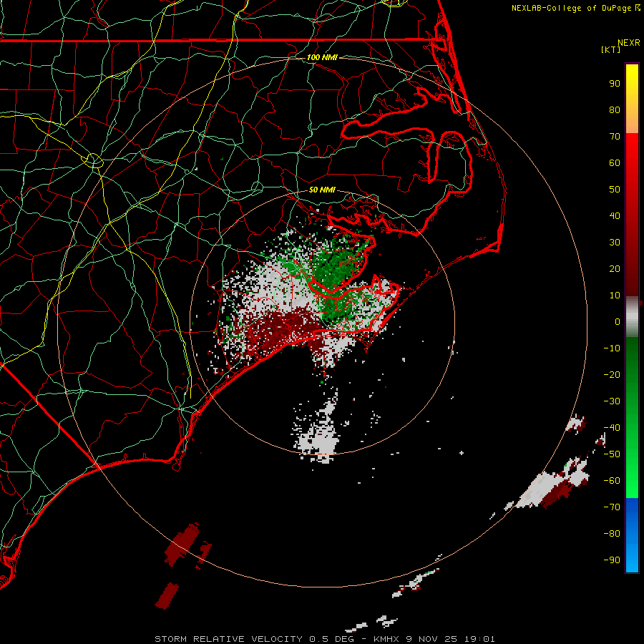This screenshot has width=644, height=644.
Task: Select the -50 value on the velocity scale
Action: (x=612, y=454)
